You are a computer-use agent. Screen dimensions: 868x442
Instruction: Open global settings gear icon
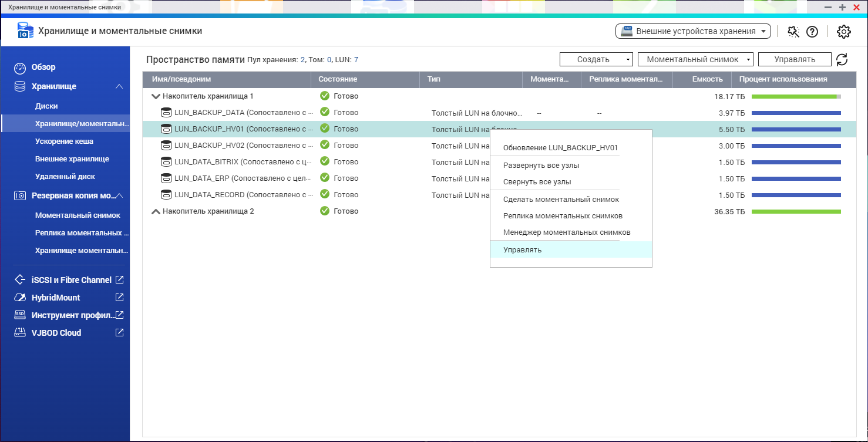pyautogui.click(x=844, y=31)
